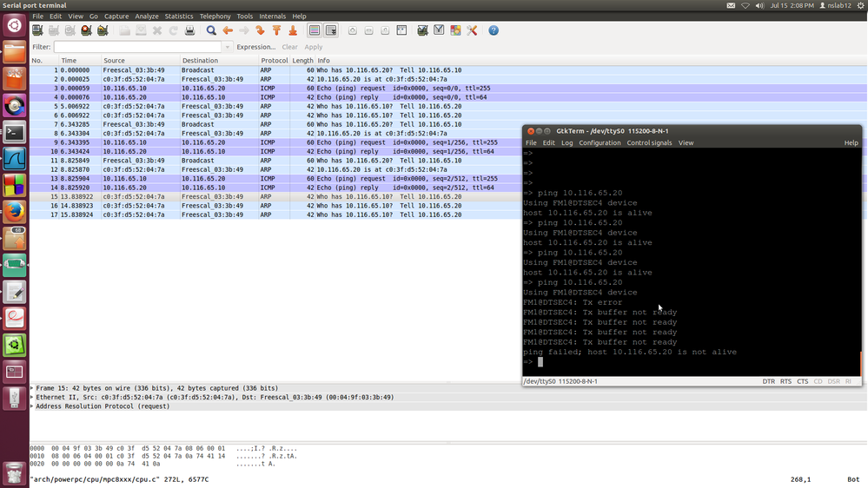The image size is (868, 488).
Task: Select packet 10 ICMP echo reply seq=1/256
Action: (x=275, y=152)
